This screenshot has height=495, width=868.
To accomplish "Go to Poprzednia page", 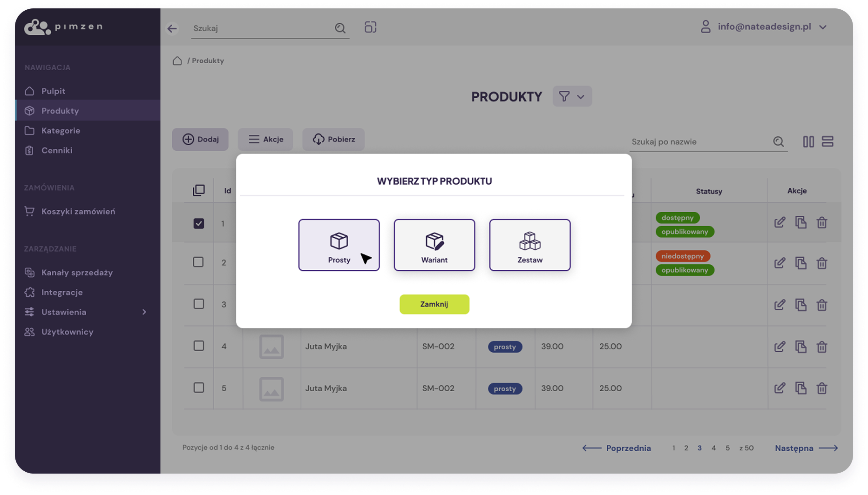I will click(x=617, y=448).
